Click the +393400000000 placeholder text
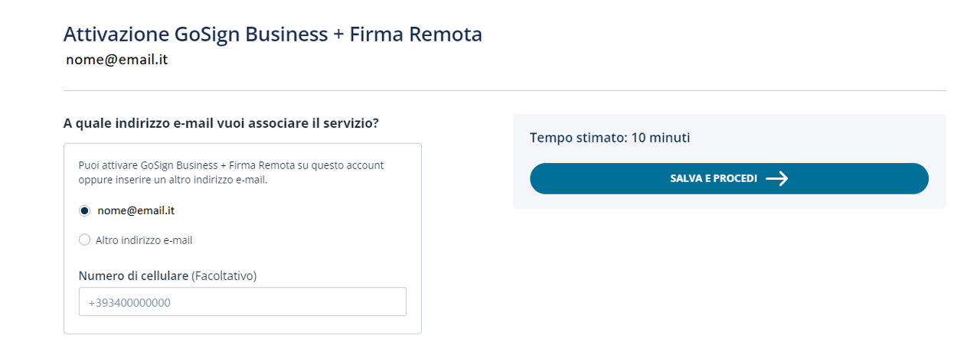980x342 pixels. point(129,303)
